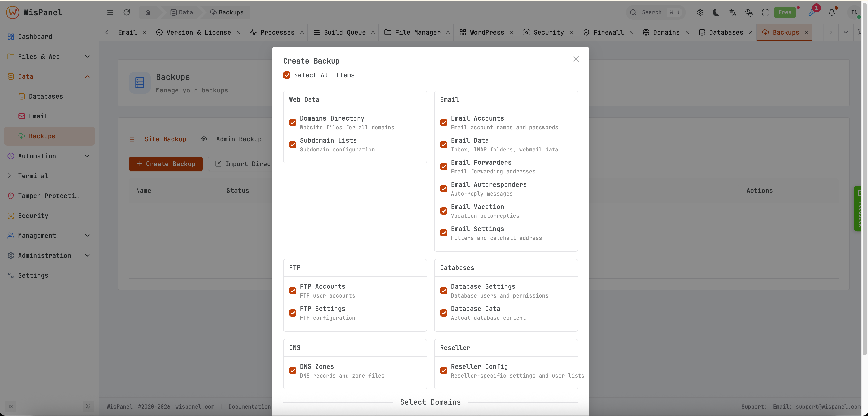Close the Firewall tab
This screenshot has width=868, height=416.
pyautogui.click(x=631, y=32)
